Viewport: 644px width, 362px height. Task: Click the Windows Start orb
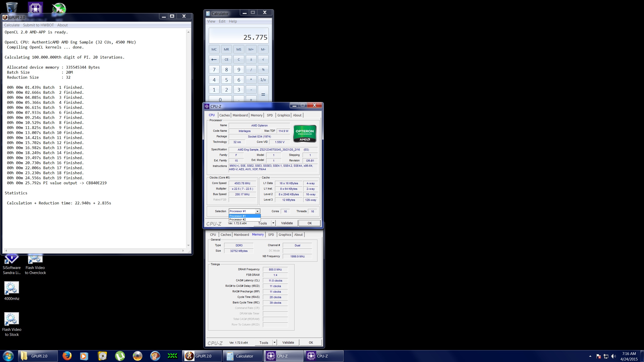pos(8,356)
